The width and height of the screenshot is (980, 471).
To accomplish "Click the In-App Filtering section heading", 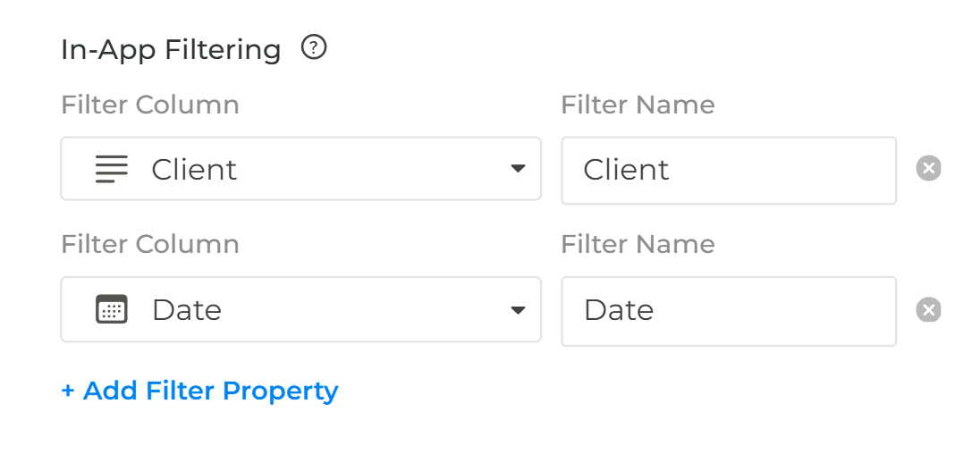I will 171,49.
